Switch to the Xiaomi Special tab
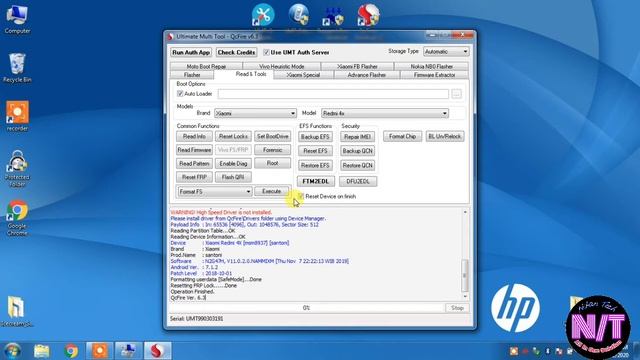This screenshot has height=360, width=640. 303,75
